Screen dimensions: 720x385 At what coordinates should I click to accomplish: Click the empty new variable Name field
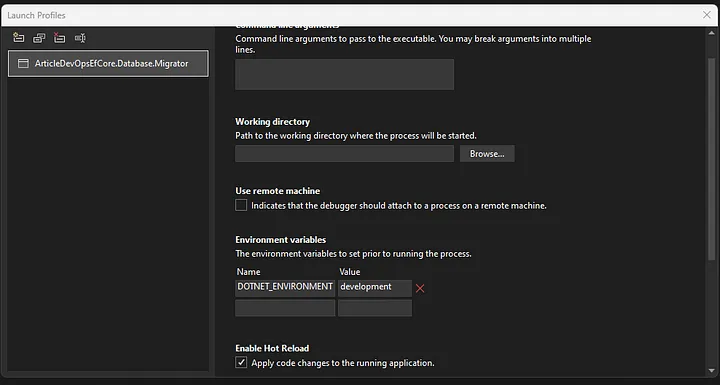click(x=285, y=308)
